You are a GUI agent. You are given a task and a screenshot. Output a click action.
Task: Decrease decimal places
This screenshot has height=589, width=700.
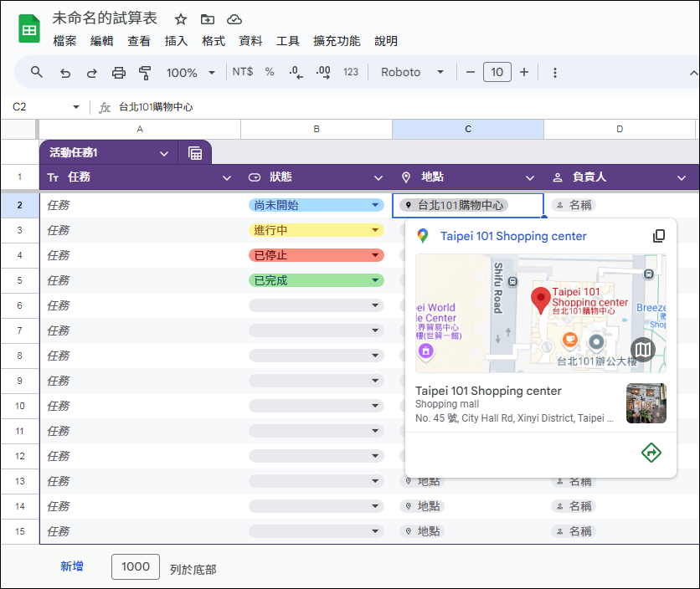point(296,72)
